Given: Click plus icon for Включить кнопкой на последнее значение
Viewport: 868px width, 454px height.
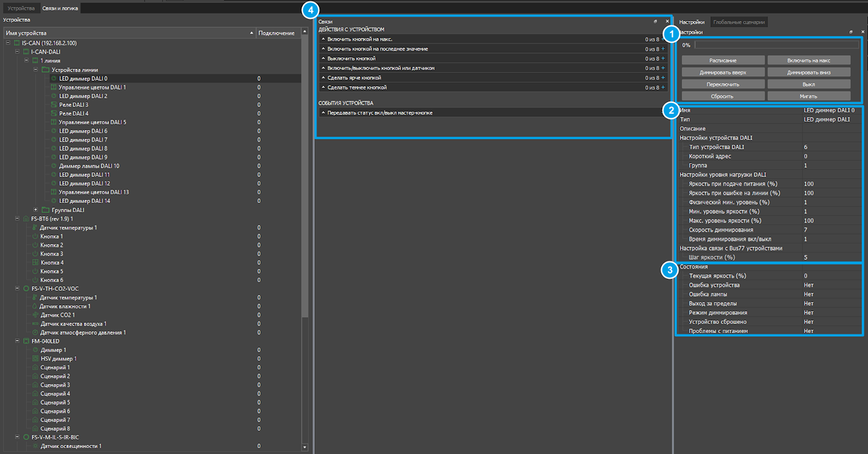Looking at the screenshot, I should click(x=663, y=49).
